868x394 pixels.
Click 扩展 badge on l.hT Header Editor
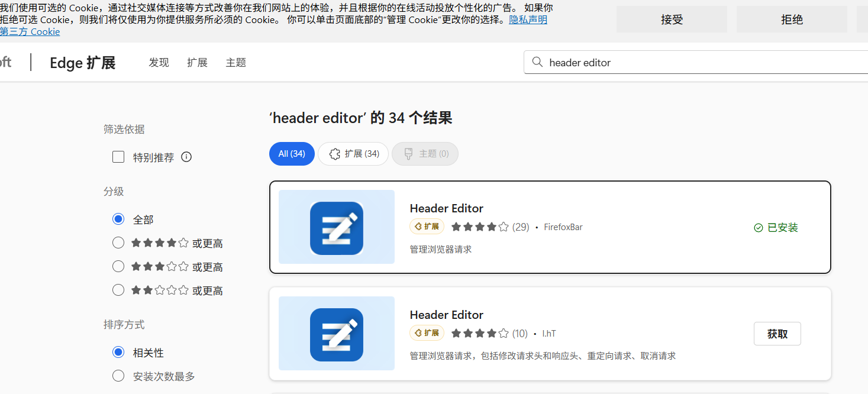[427, 333]
